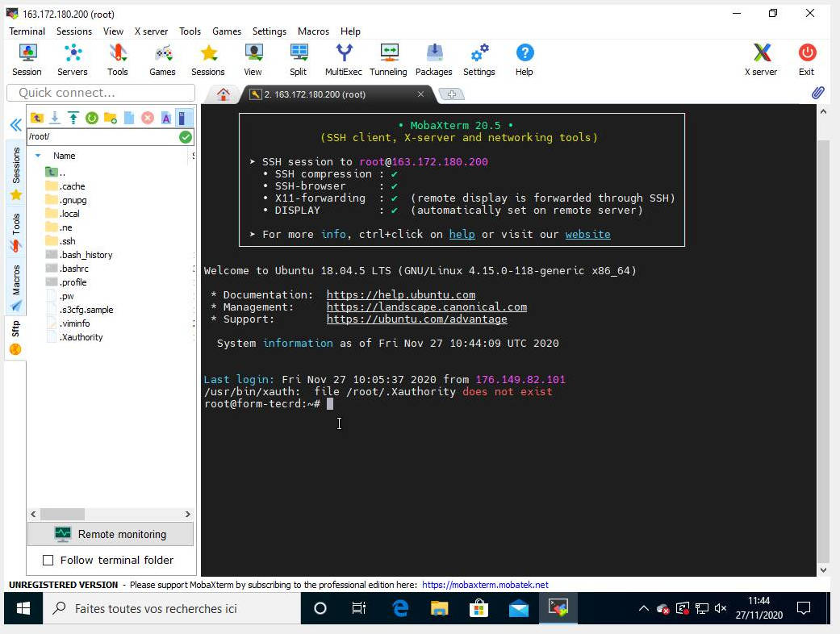This screenshot has height=634, width=840.
Task: Open the landscape.canonical.com link
Action: pos(426,307)
